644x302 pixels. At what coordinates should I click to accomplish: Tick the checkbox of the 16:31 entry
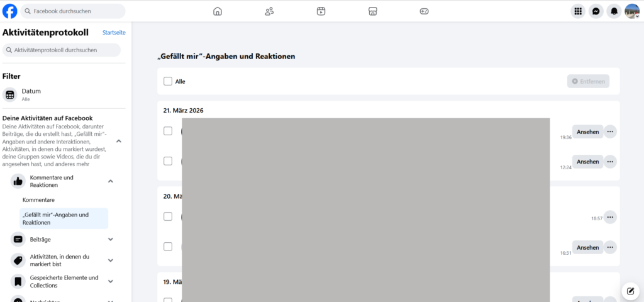[x=168, y=247]
